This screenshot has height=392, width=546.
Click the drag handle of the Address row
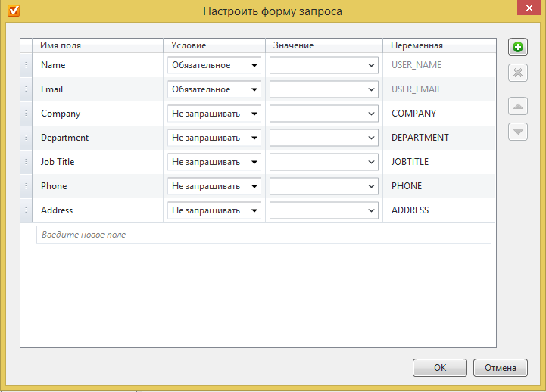26,210
